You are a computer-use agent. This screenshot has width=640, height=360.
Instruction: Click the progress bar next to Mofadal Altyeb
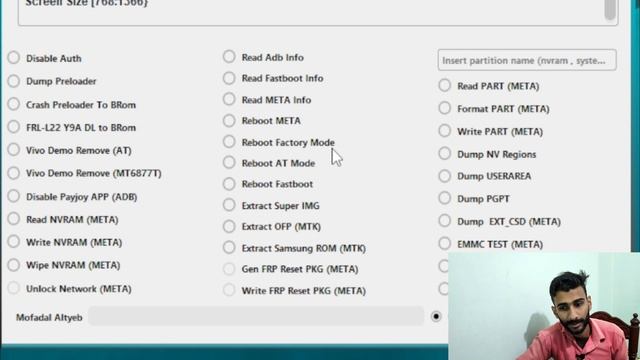[x=256, y=316]
